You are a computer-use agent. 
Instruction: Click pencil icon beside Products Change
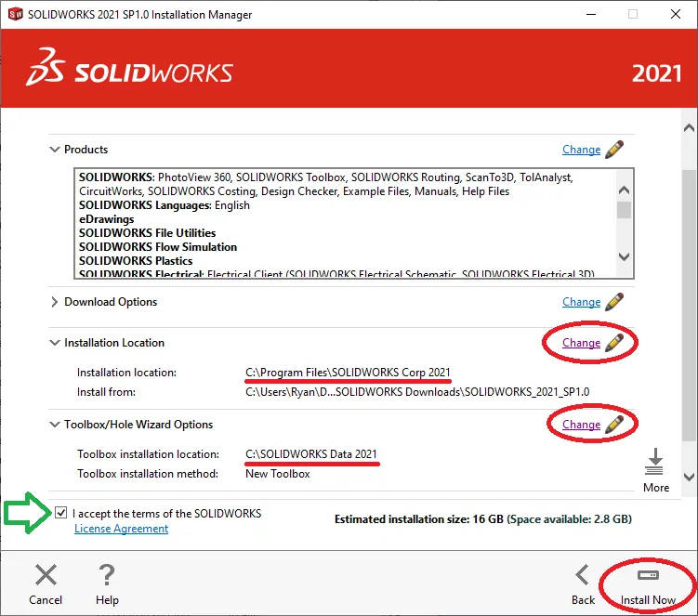(614, 149)
